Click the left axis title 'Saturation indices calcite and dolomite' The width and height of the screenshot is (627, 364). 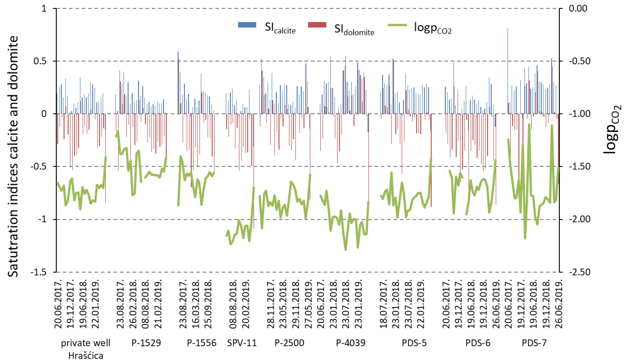click(x=13, y=156)
